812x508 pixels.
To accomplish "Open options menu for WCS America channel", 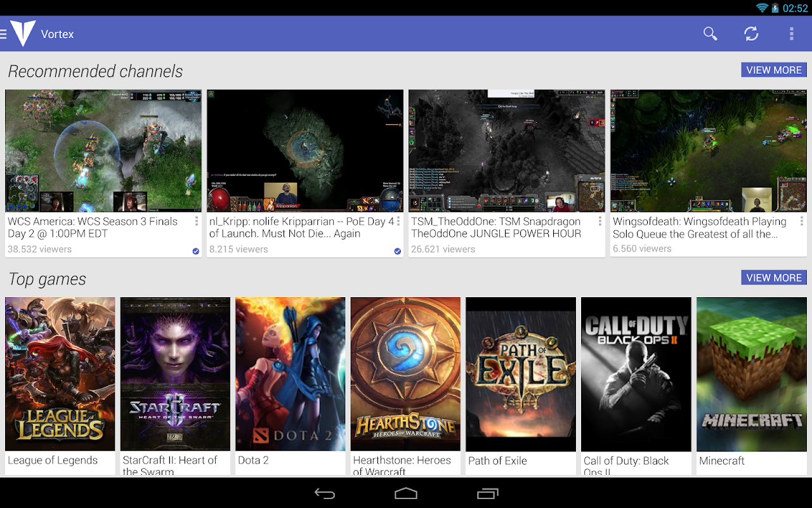I will 196,222.
